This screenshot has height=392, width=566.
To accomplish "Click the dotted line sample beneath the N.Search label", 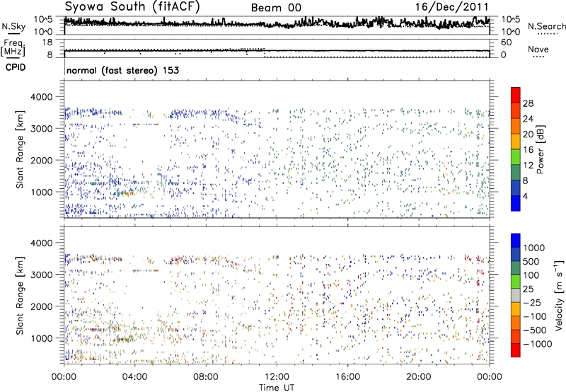I will [547, 34].
